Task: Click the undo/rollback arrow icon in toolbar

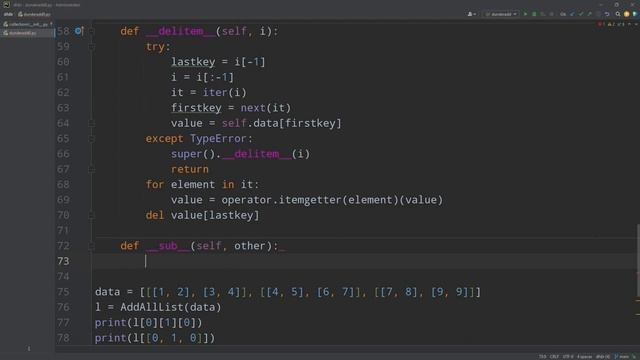Action: 607,14
